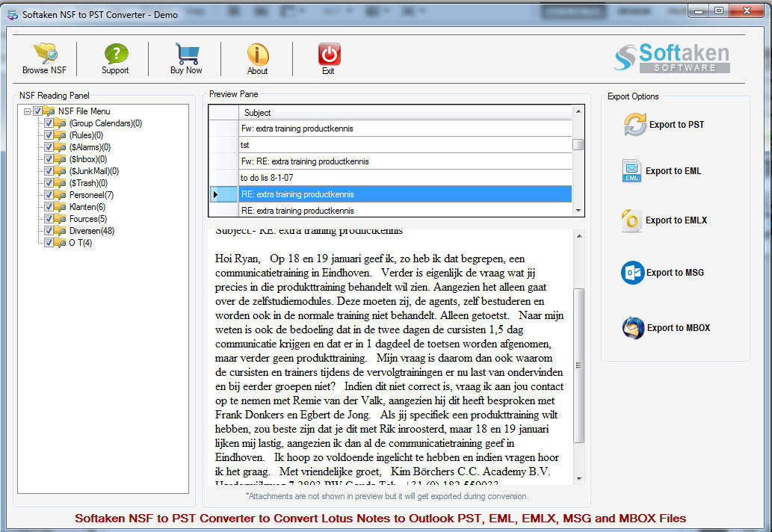
Task: Click row selector arrow of highlighted message
Action: (223, 194)
